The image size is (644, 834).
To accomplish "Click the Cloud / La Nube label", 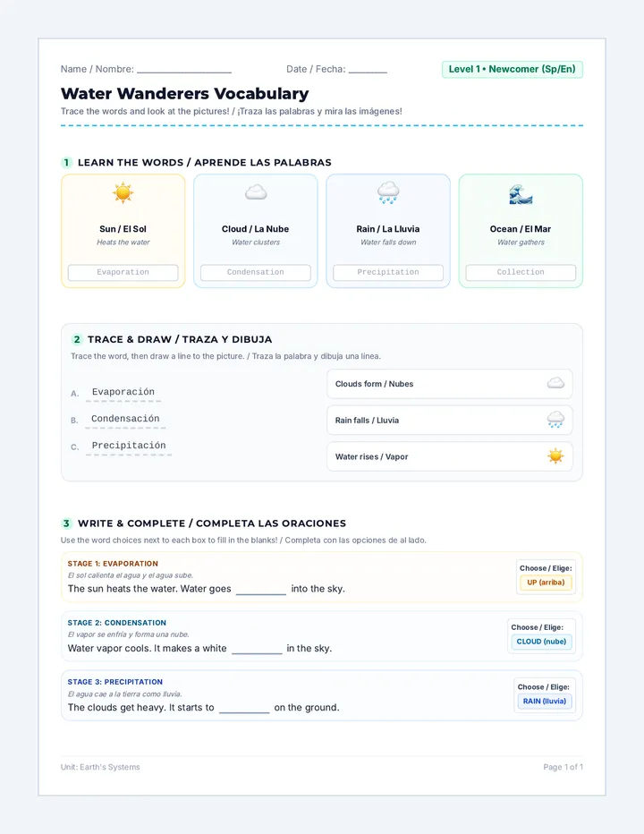I will [255, 229].
